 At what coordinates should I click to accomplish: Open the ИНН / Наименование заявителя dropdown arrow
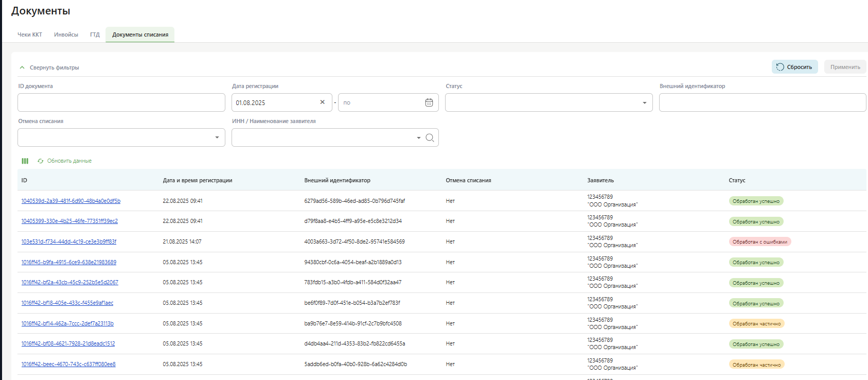click(x=418, y=137)
